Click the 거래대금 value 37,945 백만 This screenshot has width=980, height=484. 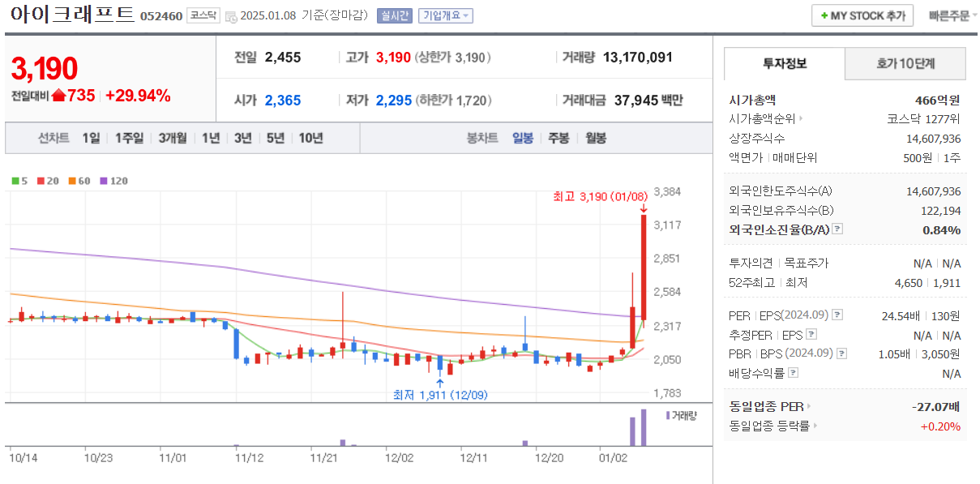tap(648, 101)
